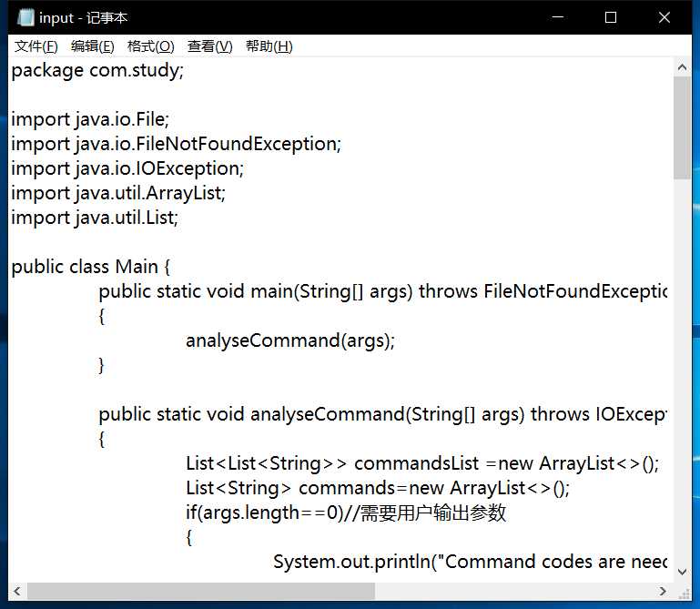
Task: Place cursor in 'package com.study;' line
Action: (x=97, y=70)
